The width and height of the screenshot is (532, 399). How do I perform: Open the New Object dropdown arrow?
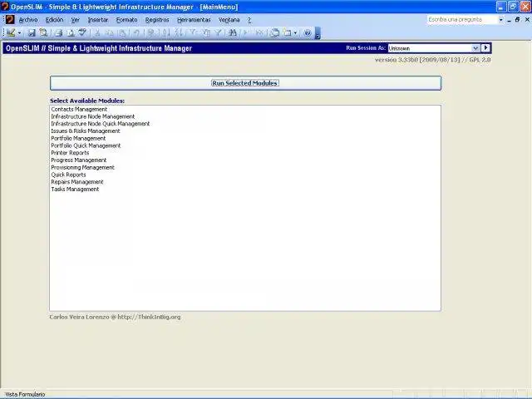pyautogui.click(x=295, y=33)
